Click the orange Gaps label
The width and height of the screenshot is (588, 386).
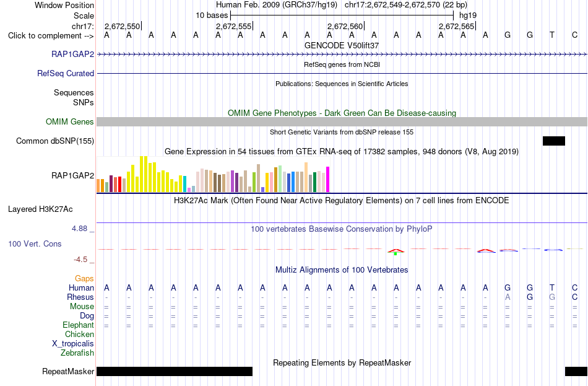[84, 278]
